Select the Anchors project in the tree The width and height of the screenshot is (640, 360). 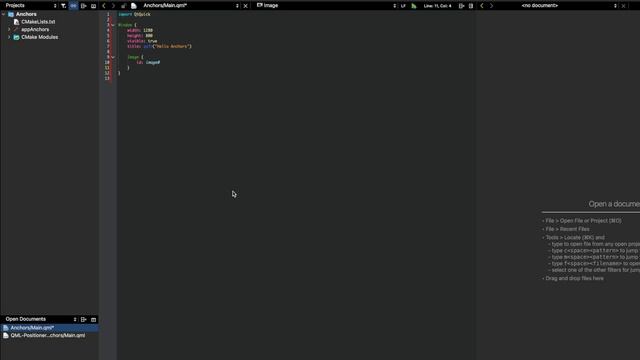coord(26,14)
